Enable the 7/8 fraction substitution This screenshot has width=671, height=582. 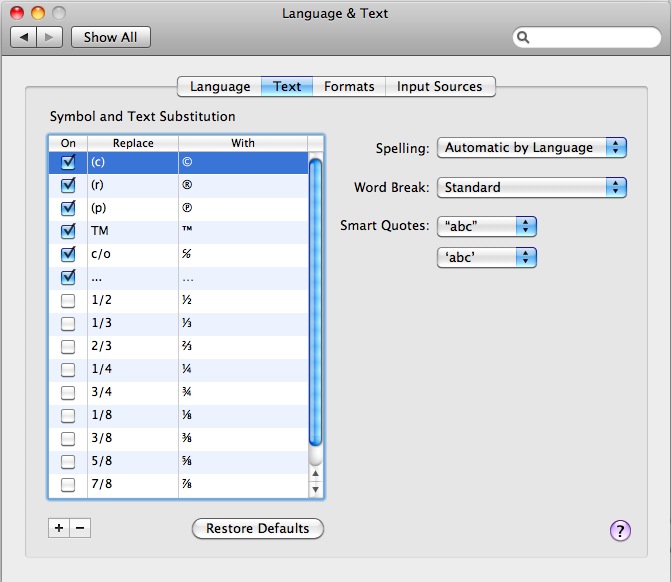[x=68, y=485]
